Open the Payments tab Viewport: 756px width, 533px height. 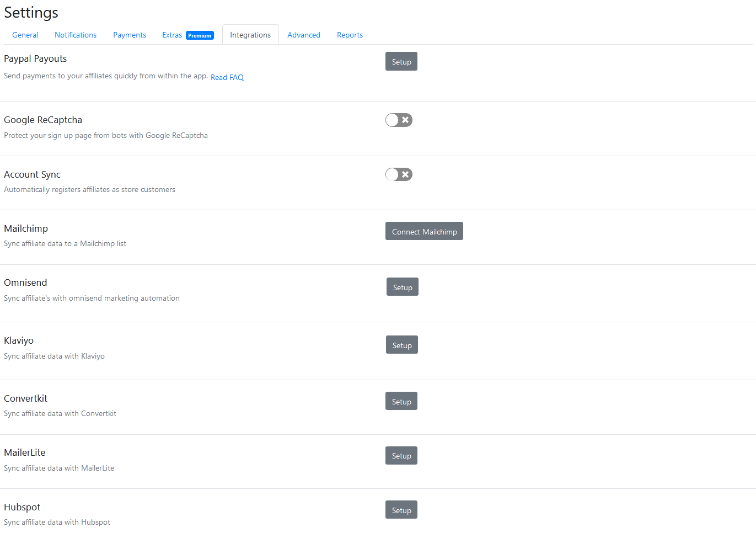pos(130,35)
